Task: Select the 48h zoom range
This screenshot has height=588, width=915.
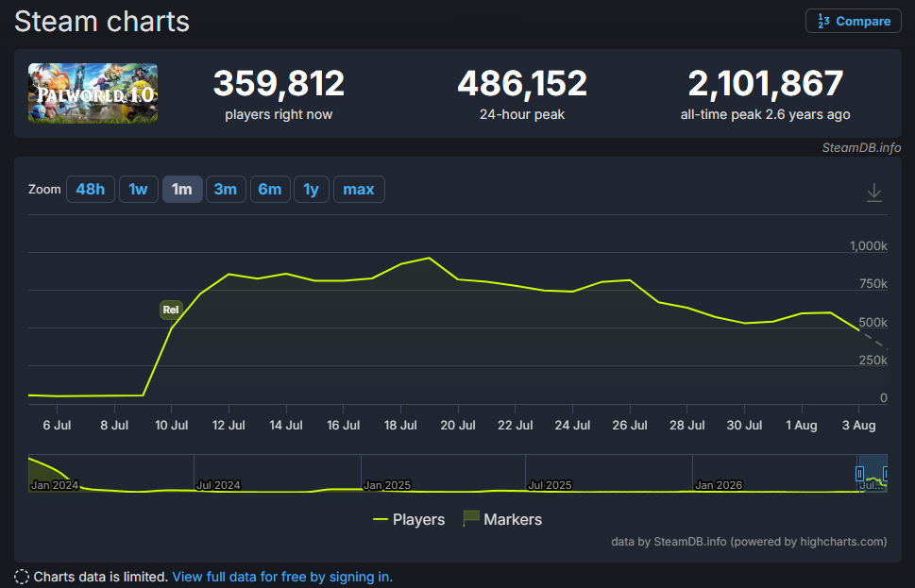Action: coord(91,189)
